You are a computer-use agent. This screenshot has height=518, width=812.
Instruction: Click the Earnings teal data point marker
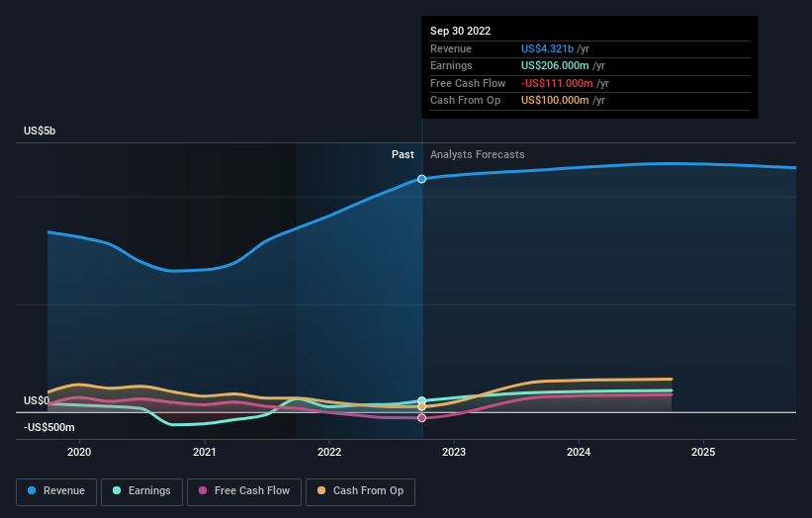422,400
